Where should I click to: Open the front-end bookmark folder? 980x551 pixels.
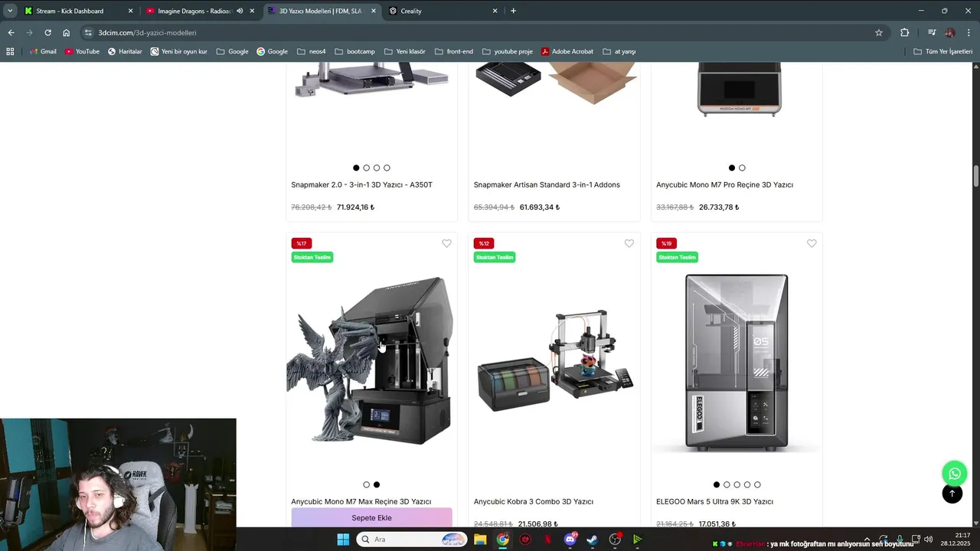[453, 51]
